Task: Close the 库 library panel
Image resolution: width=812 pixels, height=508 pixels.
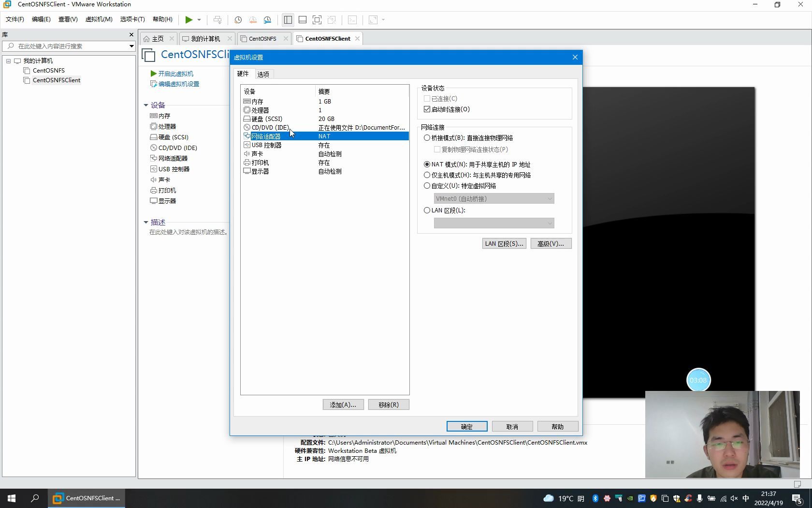Action: (x=131, y=35)
